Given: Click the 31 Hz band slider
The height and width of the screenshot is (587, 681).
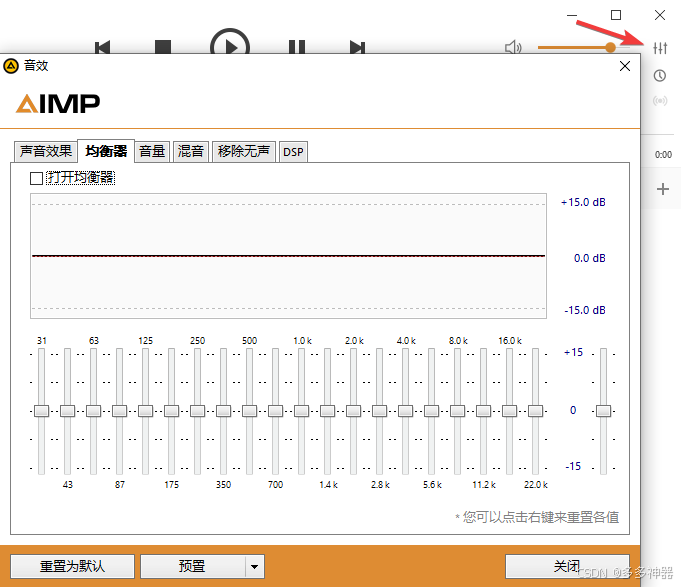Looking at the screenshot, I should (42, 411).
